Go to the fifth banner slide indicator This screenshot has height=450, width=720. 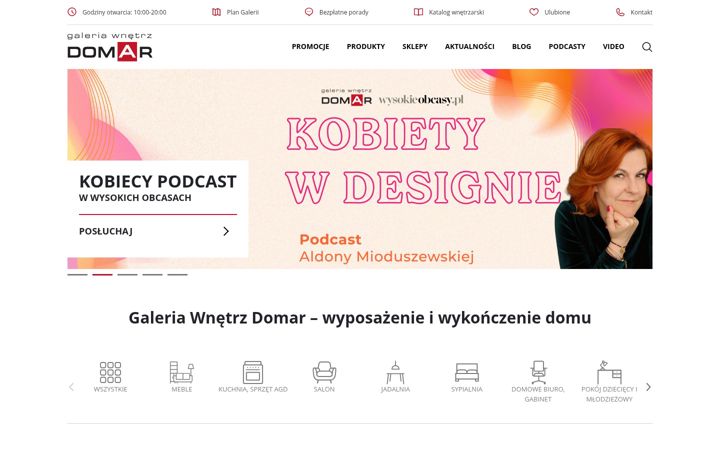tap(177, 275)
